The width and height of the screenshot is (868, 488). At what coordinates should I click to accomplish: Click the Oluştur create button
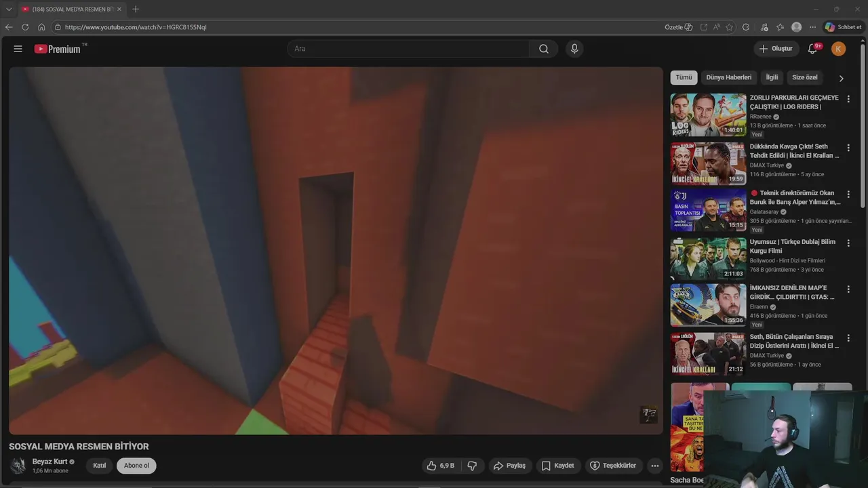tap(776, 49)
